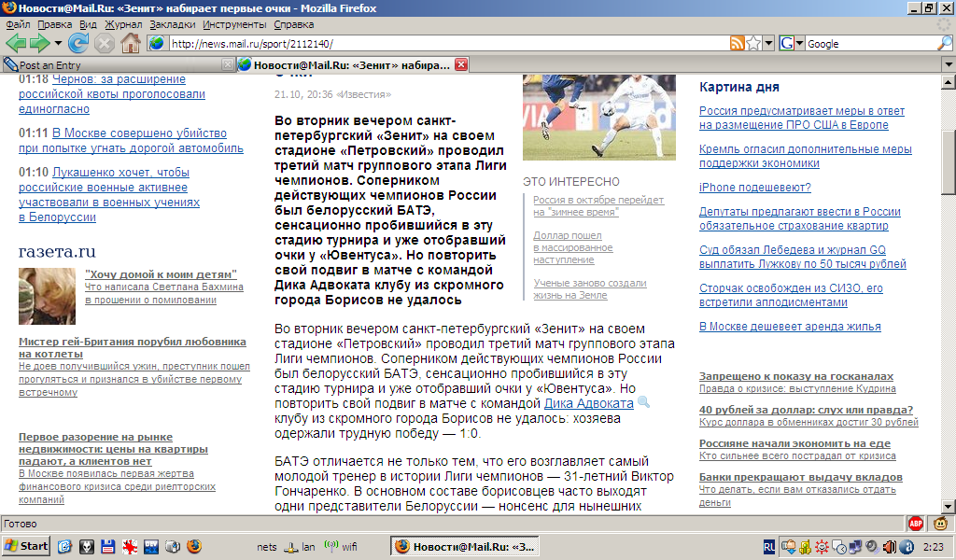Click the blue 'a' circle tray icon
Viewport: 956px width, 560px height.
tap(906, 547)
